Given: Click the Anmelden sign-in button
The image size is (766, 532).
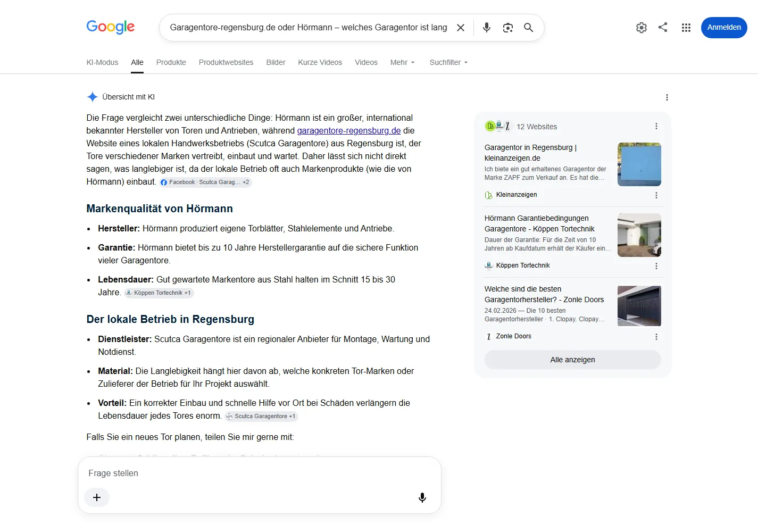Looking at the screenshot, I should coord(724,28).
